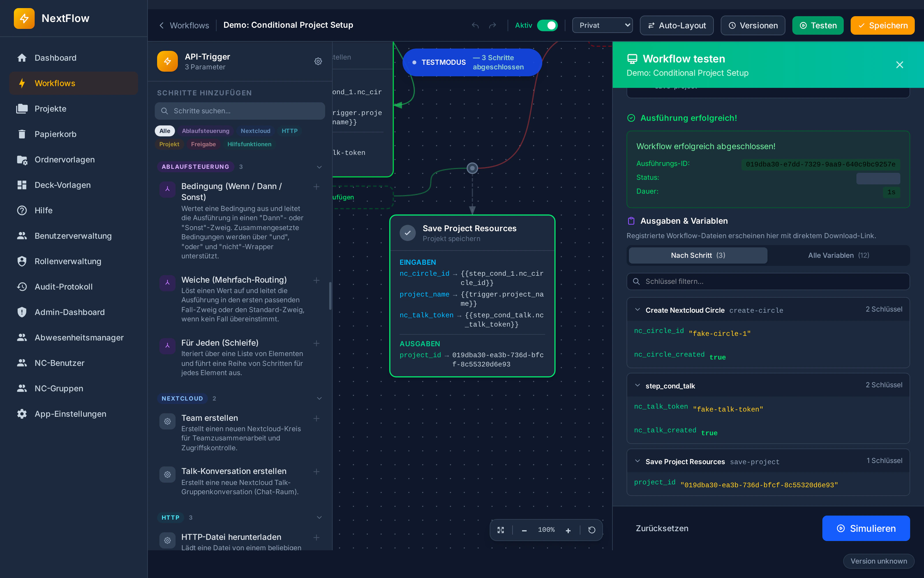This screenshot has height=578, width=924.
Task: Toggle the Aktiv workflow switch
Action: pyautogui.click(x=547, y=25)
